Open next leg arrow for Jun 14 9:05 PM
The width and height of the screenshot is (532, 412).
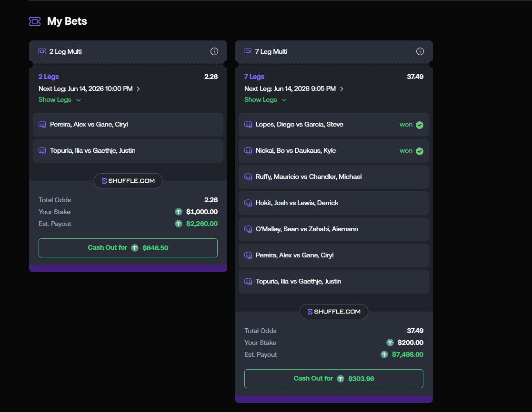point(341,89)
